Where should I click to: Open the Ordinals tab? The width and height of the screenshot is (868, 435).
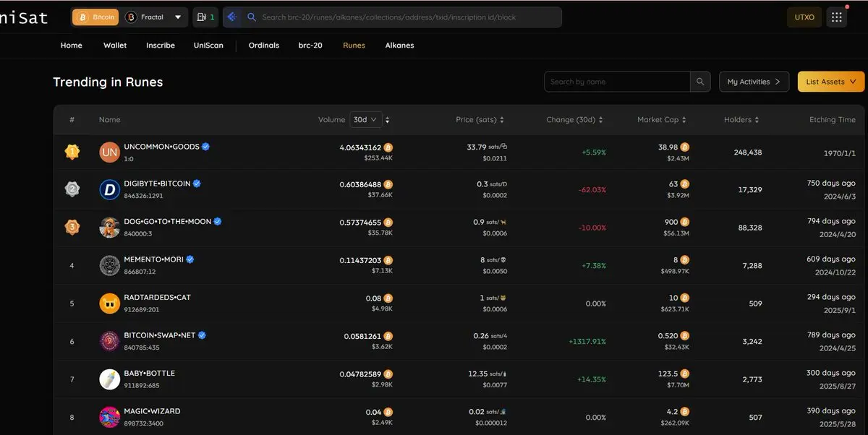pos(264,46)
